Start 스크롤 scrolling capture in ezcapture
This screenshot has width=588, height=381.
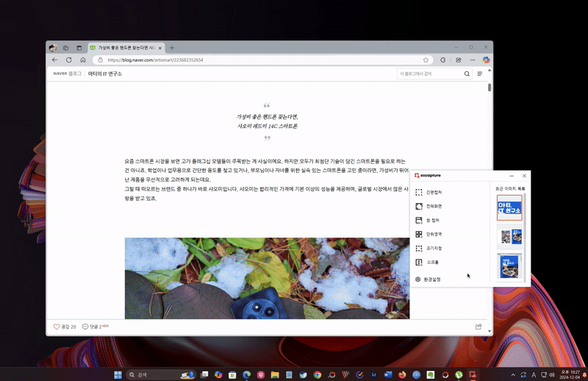point(427,263)
